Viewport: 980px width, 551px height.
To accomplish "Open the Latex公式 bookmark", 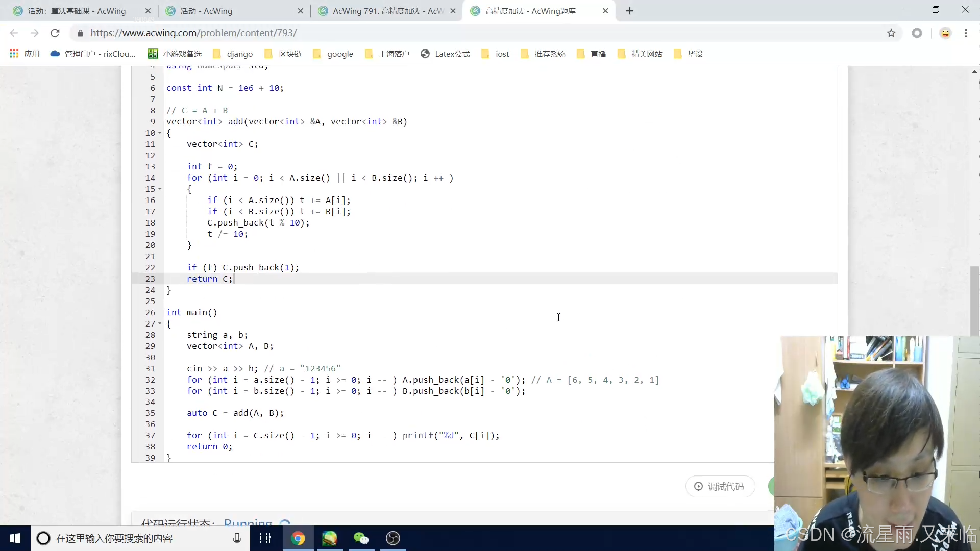I will coord(445,54).
